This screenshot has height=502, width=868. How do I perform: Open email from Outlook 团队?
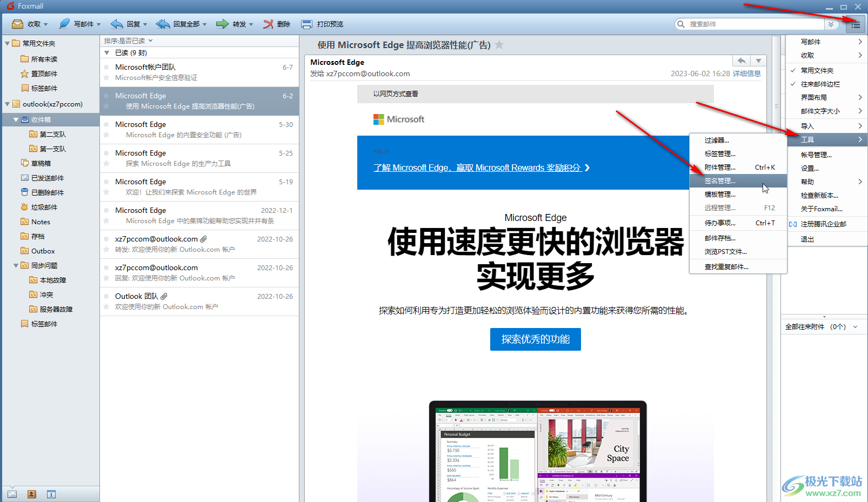pos(199,302)
